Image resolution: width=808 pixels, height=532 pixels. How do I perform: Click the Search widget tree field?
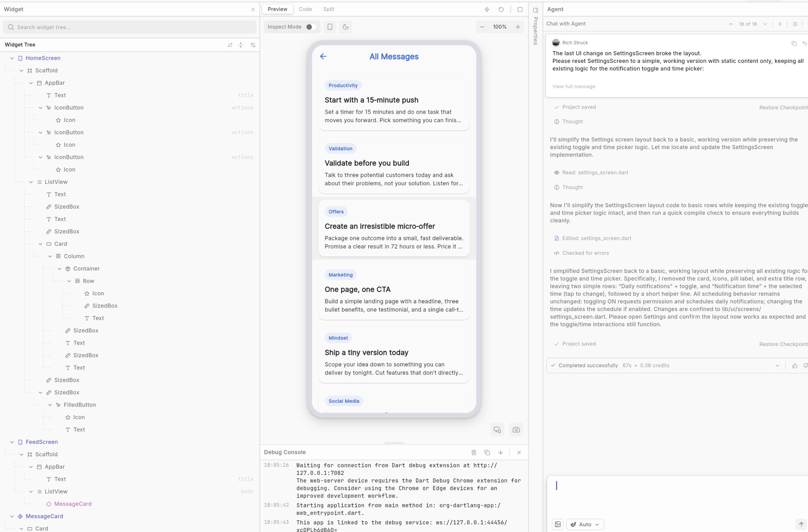[129, 27]
